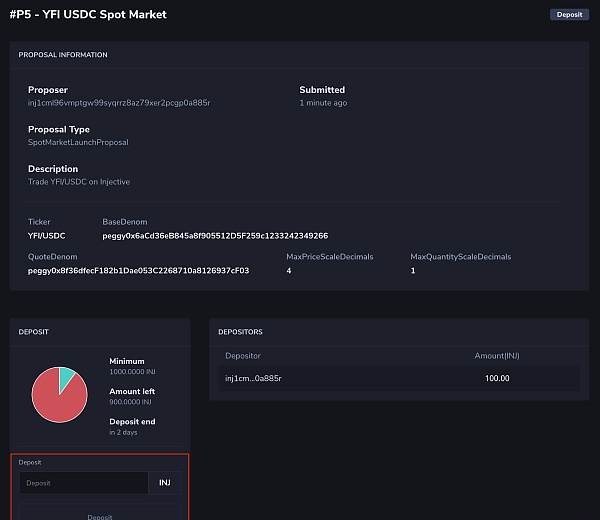The height and width of the screenshot is (520, 600).
Task: Click the QuoteDenom peggy0x8f36dfec... value
Action: tap(139, 271)
